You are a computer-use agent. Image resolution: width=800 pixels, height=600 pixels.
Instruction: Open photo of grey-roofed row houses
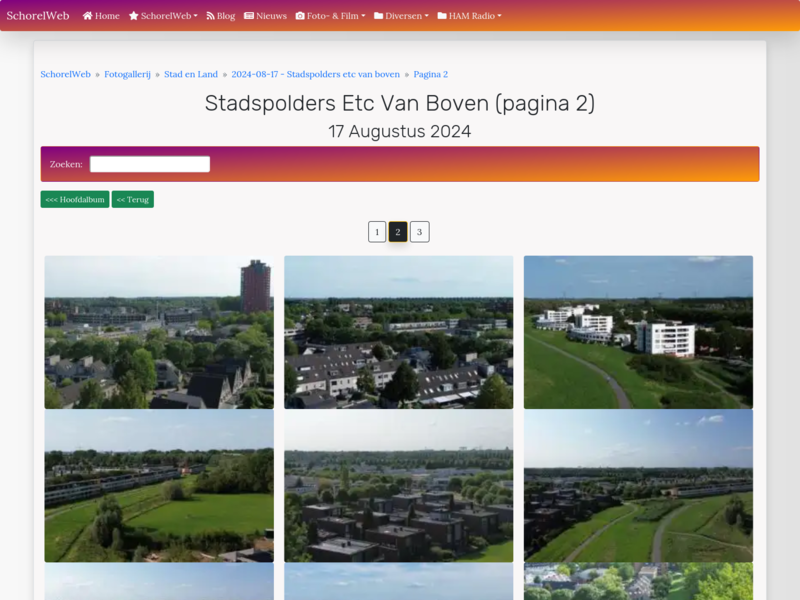coord(398,332)
